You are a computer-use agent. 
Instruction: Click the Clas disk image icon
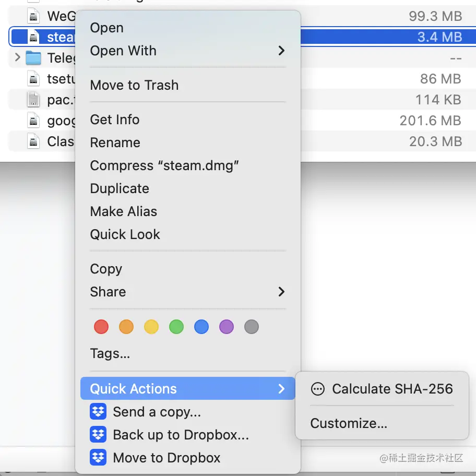(33, 141)
